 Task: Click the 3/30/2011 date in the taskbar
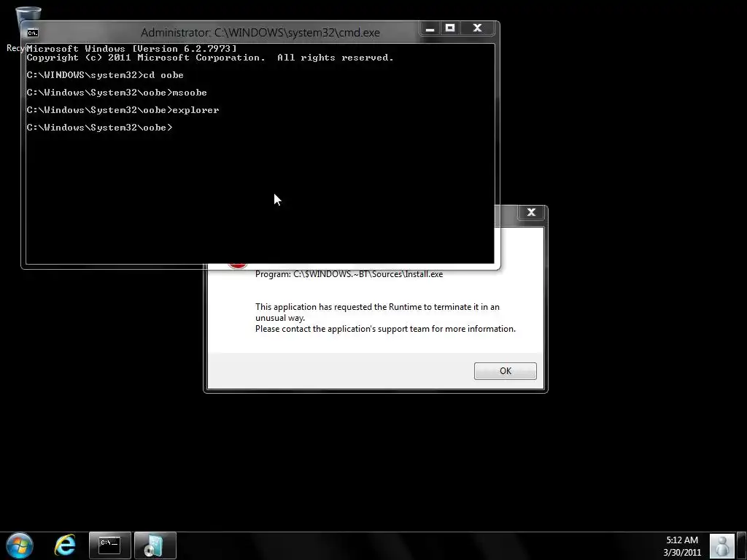[682, 553]
